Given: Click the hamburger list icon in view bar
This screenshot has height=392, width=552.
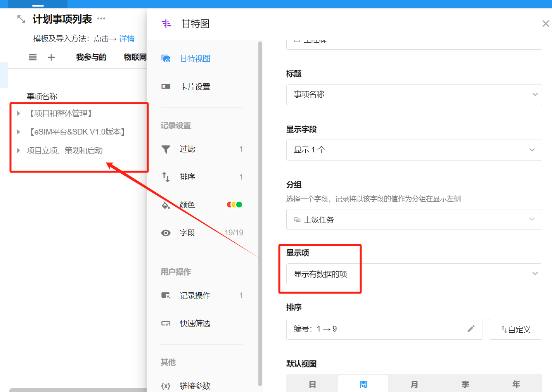Looking at the screenshot, I should tap(33, 57).
